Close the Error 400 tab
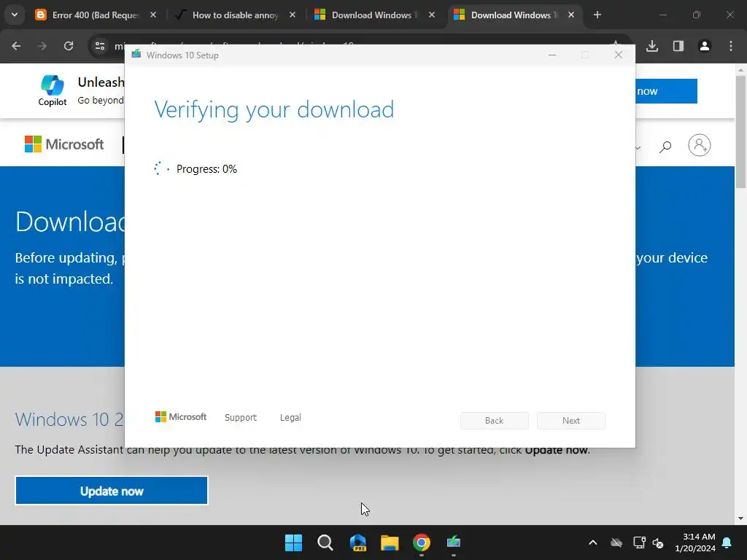747x560 pixels. [153, 15]
